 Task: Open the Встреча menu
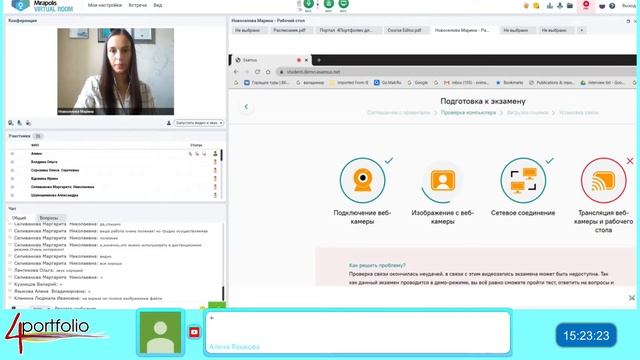[138, 5]
